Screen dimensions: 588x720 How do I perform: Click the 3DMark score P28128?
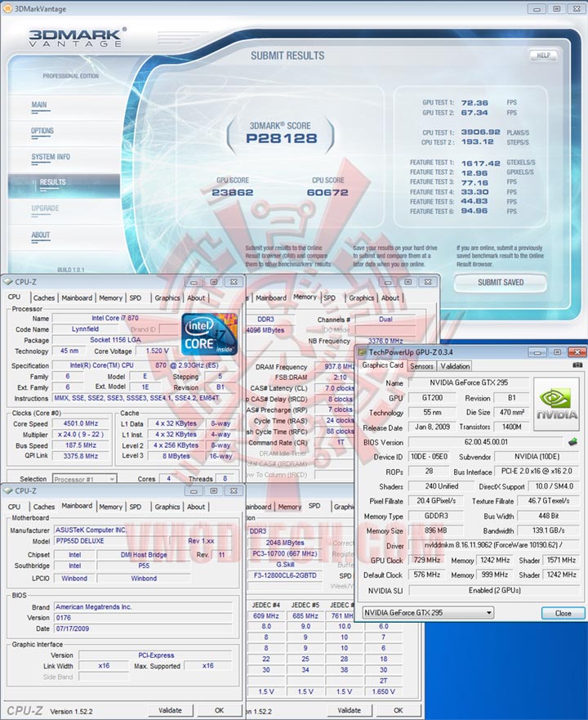282,138
